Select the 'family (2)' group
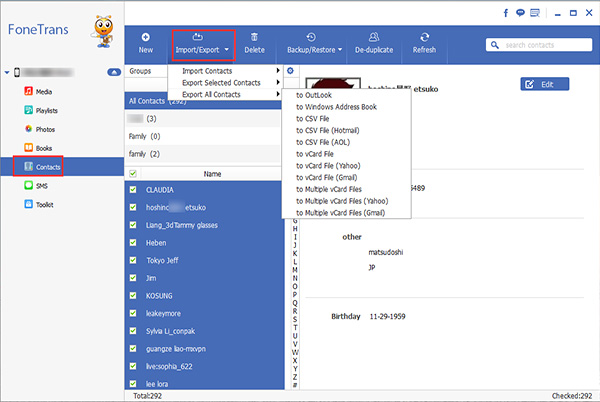 tap(202, 154)
